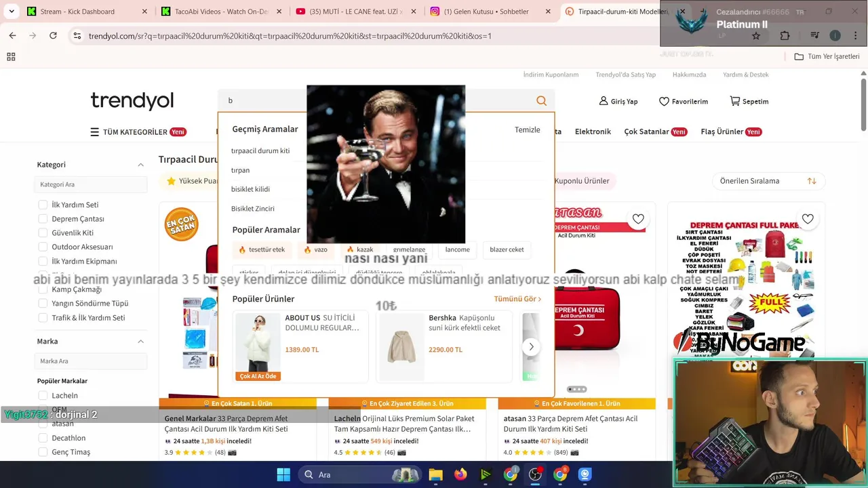Check the Lacheln brand filter
The height and width of the screenshot is (488, 868).
tap(43, 396)
